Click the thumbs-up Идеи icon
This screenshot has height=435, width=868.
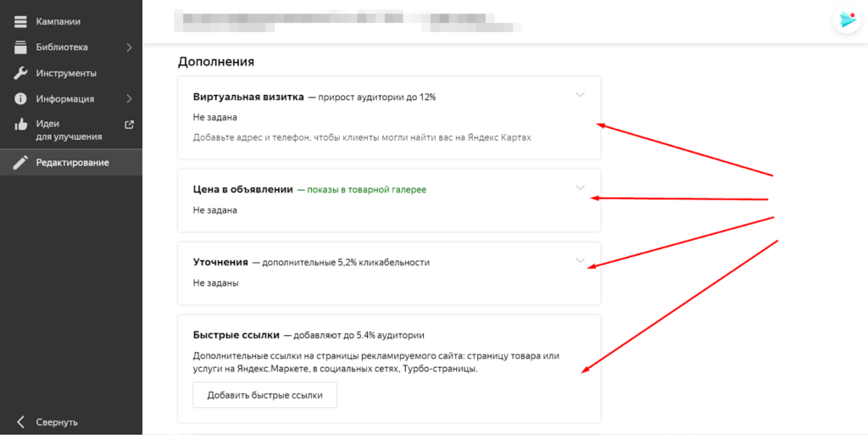coord(21,125)
